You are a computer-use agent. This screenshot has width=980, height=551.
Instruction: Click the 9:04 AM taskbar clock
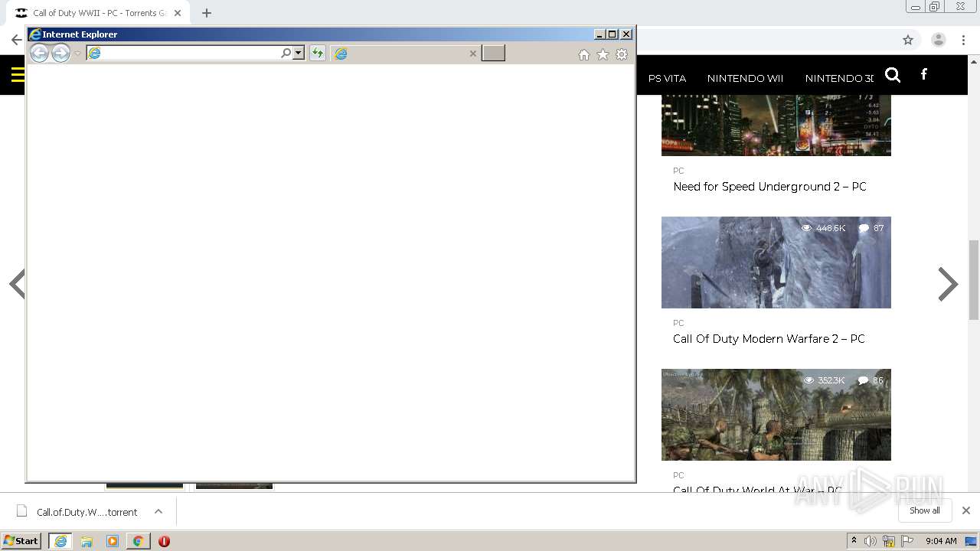(941, 541)
